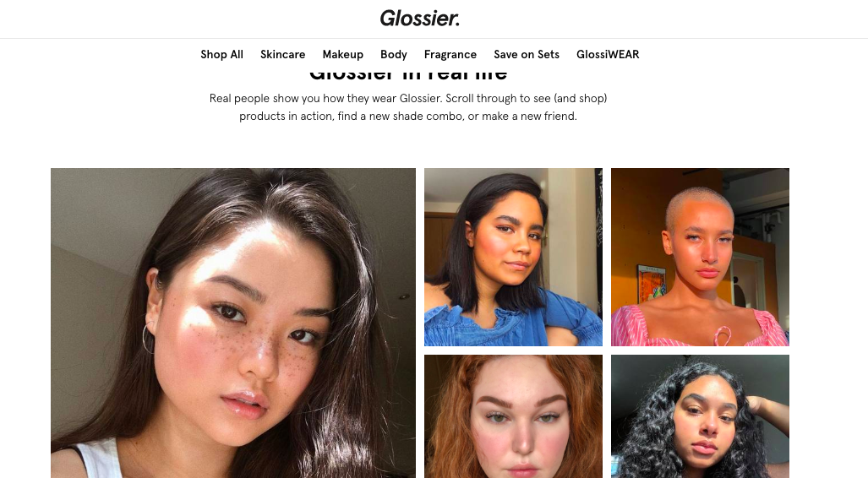Viewport: 868px width, 478px height.
Task: Open the large freckled woman selfie photo
Action: (x=233, y=323)
